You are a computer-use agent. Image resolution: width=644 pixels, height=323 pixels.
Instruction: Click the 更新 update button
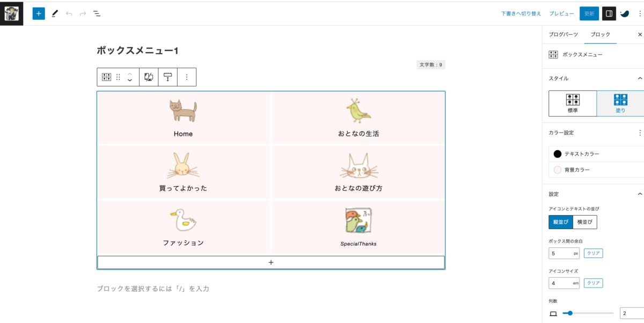[x=589, y=13]
